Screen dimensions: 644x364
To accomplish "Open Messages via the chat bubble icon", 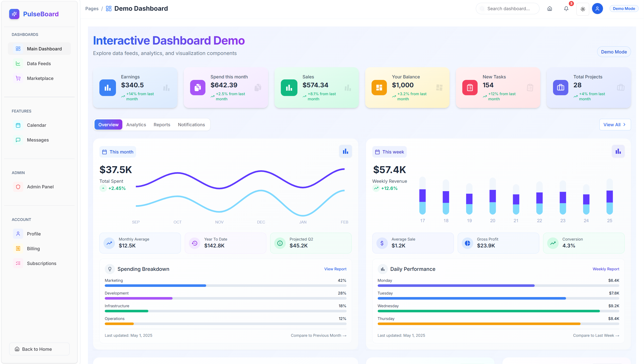I will (18, 140).
